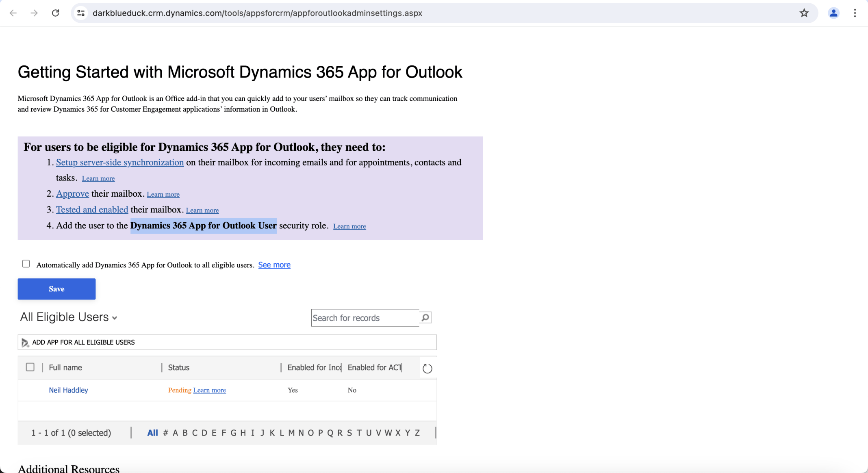Click the Search for records field

pyautogui.click(x=364, y=318)
